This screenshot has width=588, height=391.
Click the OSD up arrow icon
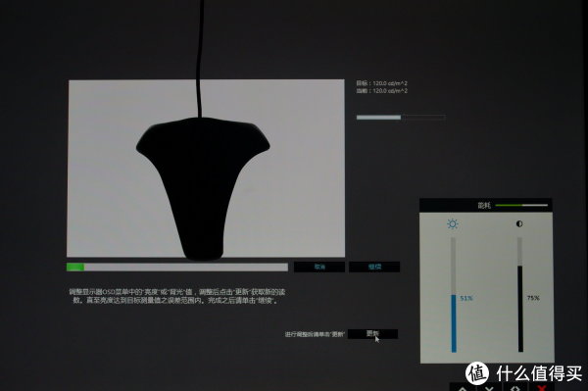point(463,387)
